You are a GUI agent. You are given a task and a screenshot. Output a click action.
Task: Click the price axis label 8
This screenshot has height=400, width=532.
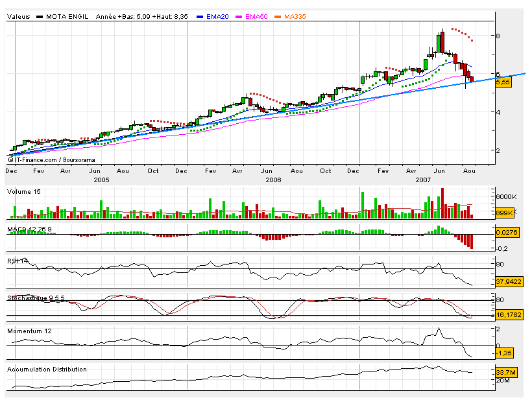pyautogui.click(x=498, y=36)
